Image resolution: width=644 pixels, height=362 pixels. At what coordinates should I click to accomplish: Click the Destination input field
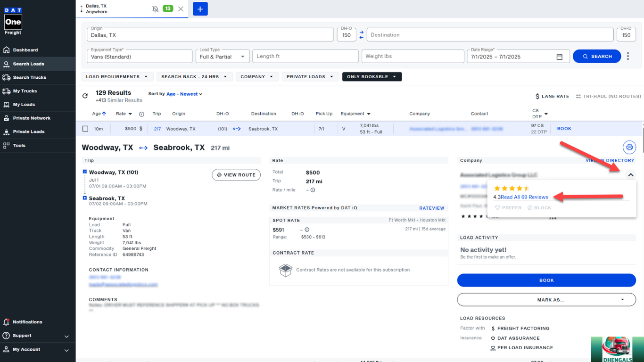coord(490,35)
